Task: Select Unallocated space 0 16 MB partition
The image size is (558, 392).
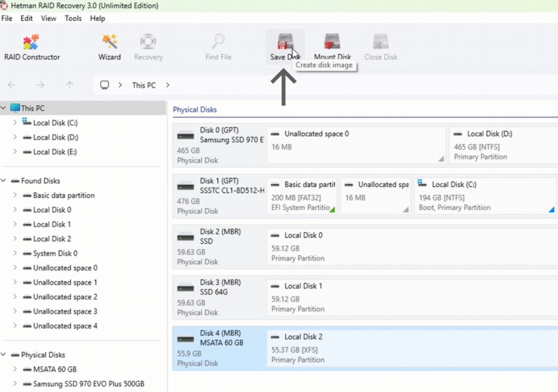Action: 356,145
